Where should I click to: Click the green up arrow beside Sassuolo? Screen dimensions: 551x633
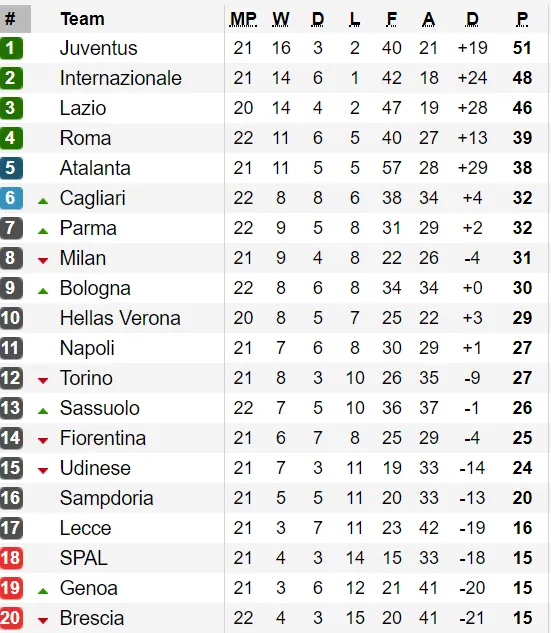[x=43, y=411]
